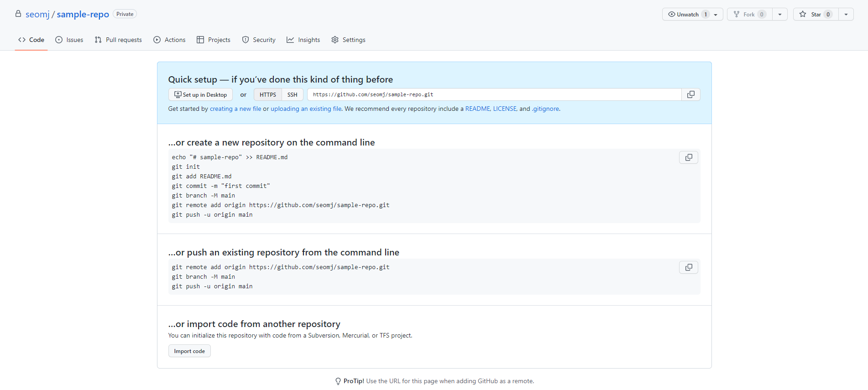Switch to the SSH clone protocol
868x390 pixels.
293,94
